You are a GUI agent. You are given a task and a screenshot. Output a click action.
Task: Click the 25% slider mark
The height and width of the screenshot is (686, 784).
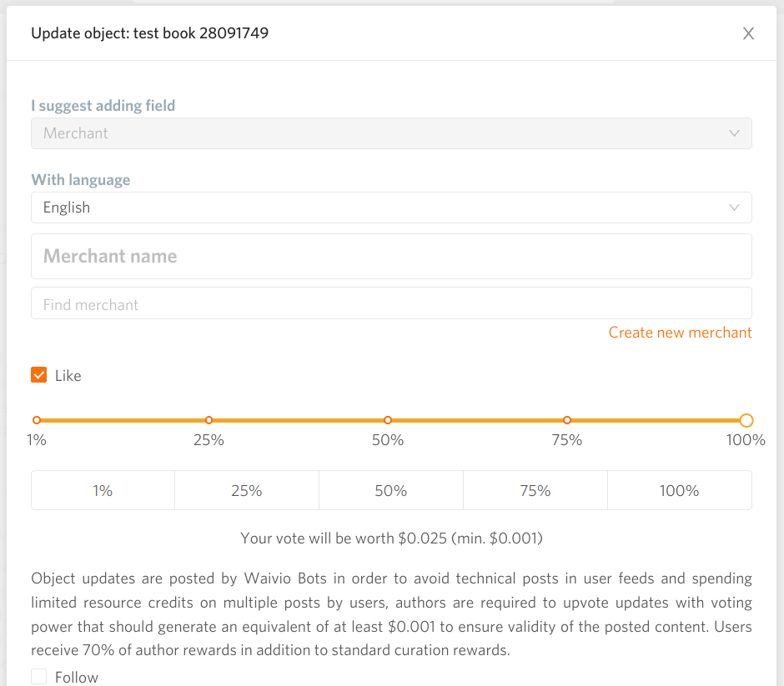(x=209, y=420)
